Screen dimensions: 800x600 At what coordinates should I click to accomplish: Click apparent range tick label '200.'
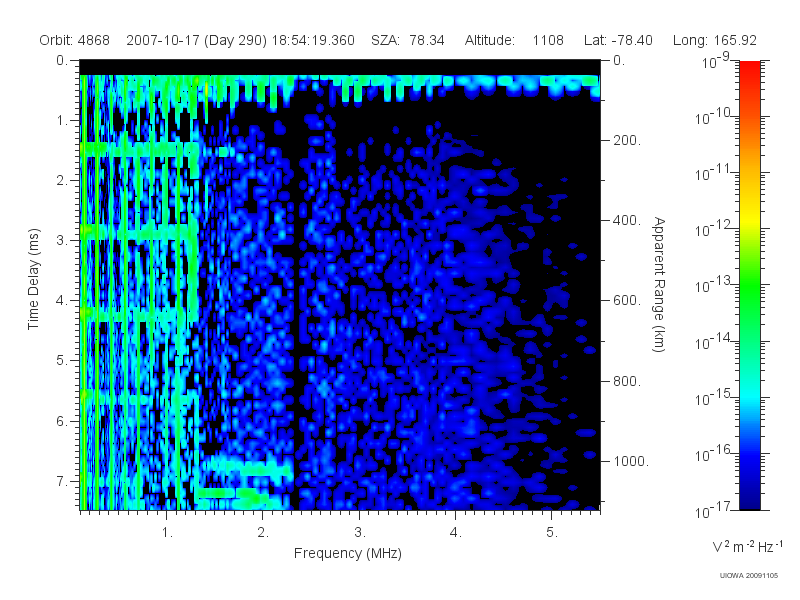[627, 140]
